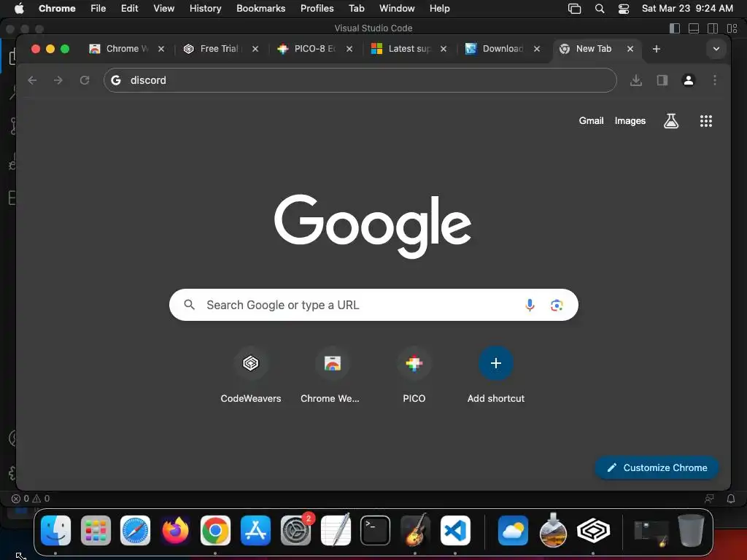Toggle VS Code secondary sidebar layout icon
This screenshot has height=560, width=747.
pyautogui.click(x=713, y=28)
